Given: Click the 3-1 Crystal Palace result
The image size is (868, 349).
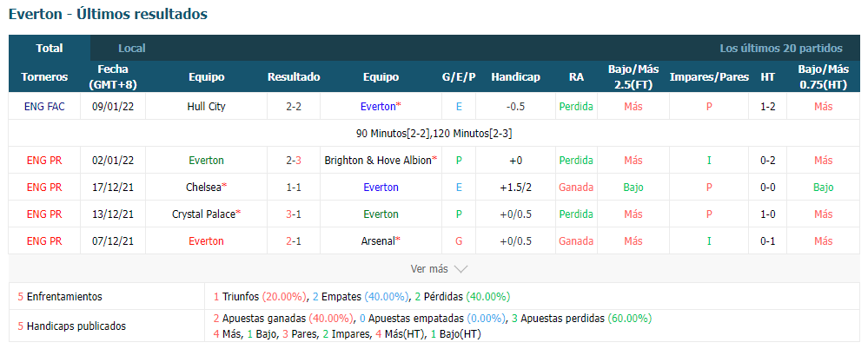Looking at the screenshot, I should (294, 214).
